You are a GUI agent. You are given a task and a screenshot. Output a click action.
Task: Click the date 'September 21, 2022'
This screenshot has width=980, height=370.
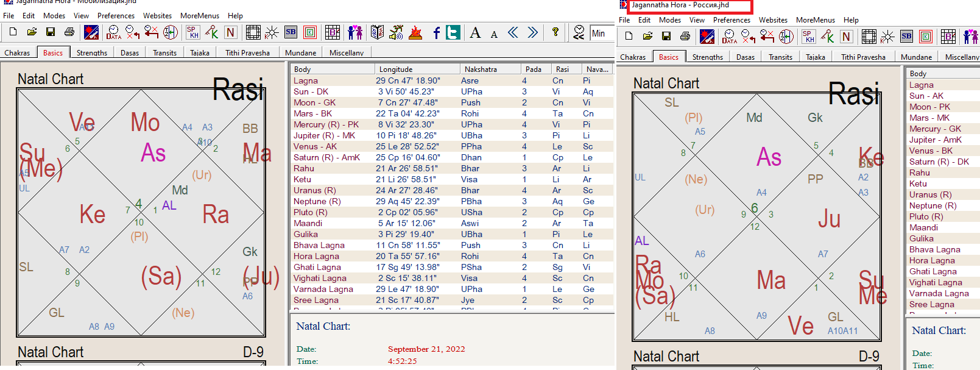[426, 349]
